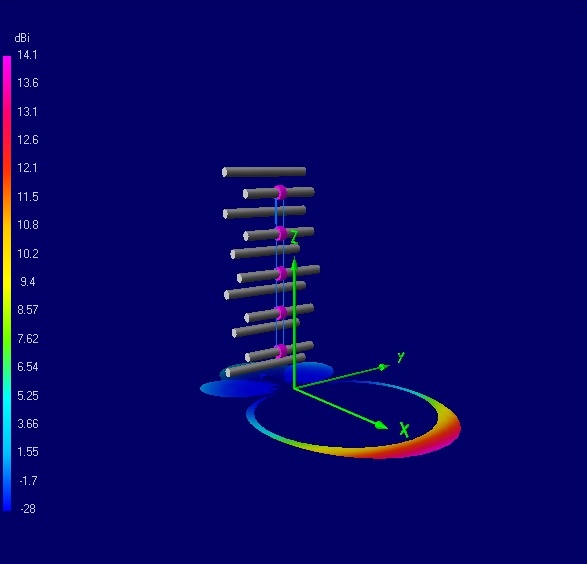Viewport: 587px width, 564px height.
Task: Click the green Z axis label
Action: point(295,237)
